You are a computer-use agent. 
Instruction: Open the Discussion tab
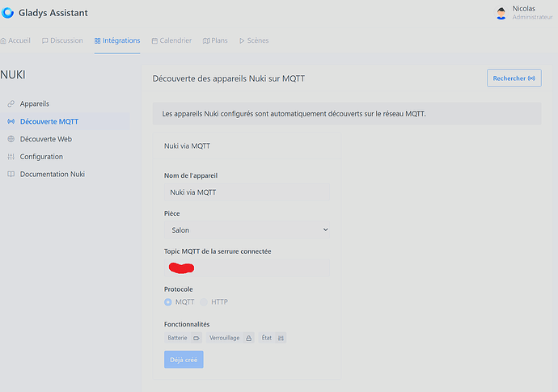[x=62, y=40]
